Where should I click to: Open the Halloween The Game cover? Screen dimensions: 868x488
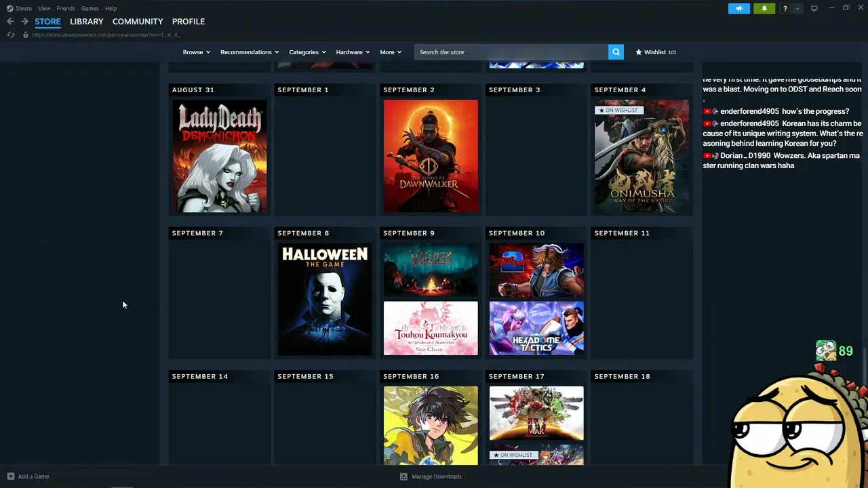coord(325,300)
